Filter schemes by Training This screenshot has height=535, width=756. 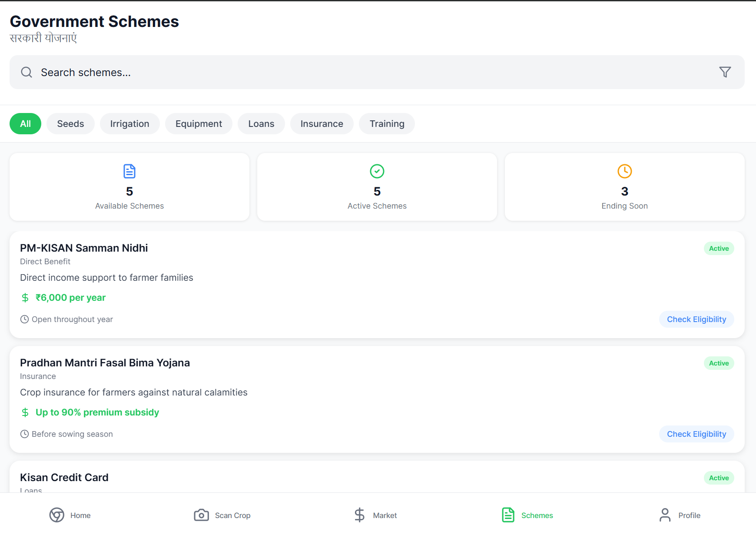tap(387, 124)
